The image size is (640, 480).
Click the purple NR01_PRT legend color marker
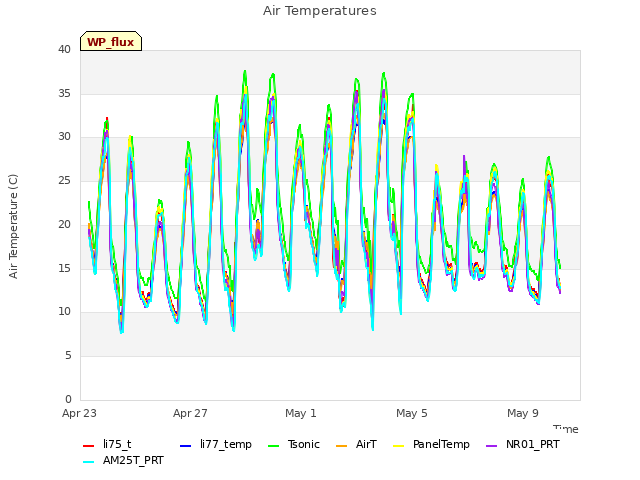(x=492, y=445)
